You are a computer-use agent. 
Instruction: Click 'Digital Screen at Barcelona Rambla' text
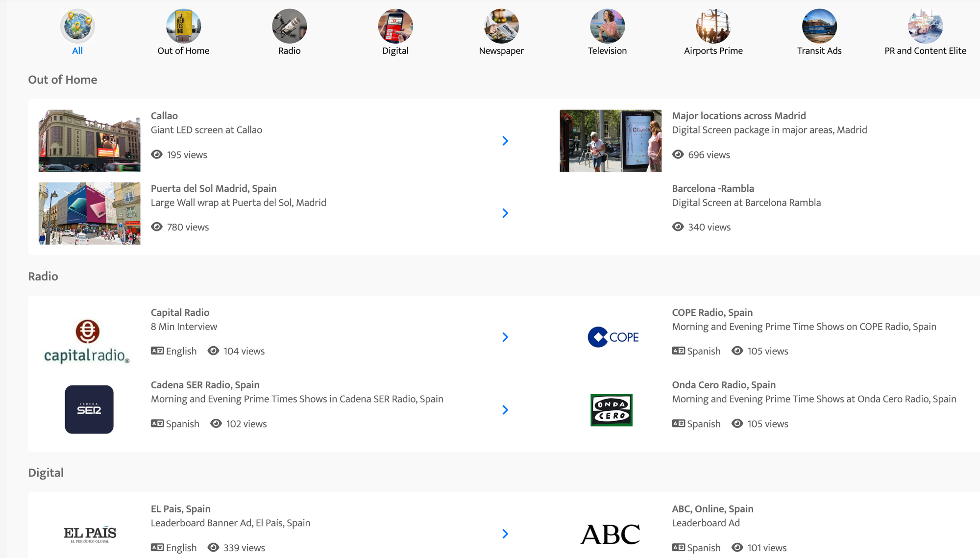[x=746, y=203]
